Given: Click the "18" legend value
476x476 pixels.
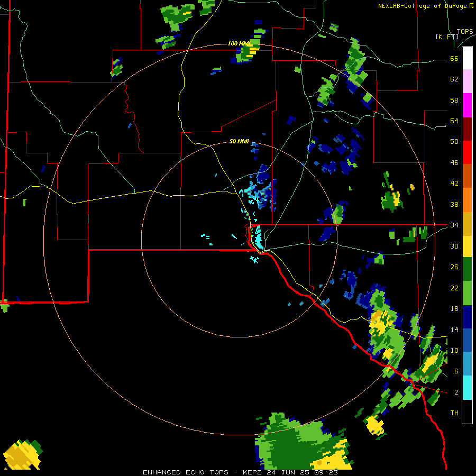Looking at the screenshot, I should [454, 309].
